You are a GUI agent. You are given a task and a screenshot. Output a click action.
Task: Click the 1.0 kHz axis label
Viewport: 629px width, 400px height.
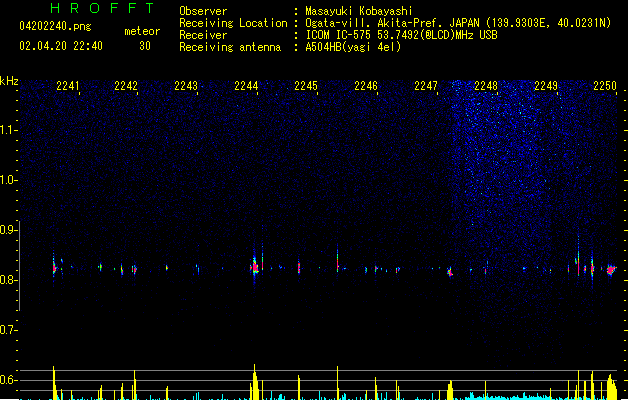(x=8, y=180)
